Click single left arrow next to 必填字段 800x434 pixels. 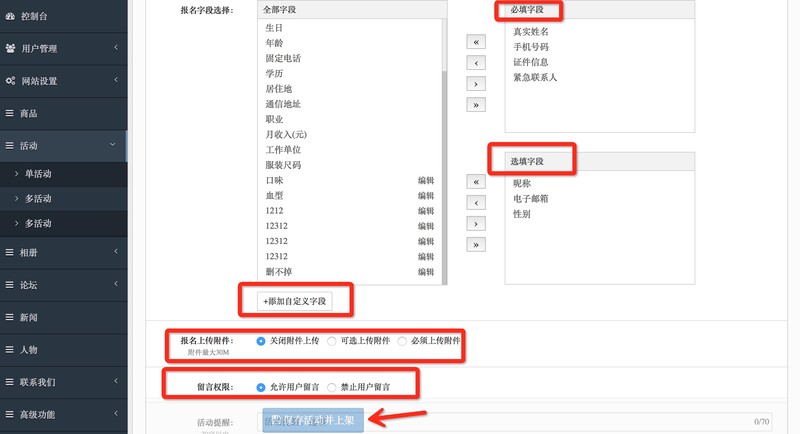click(x=476, y=63)
